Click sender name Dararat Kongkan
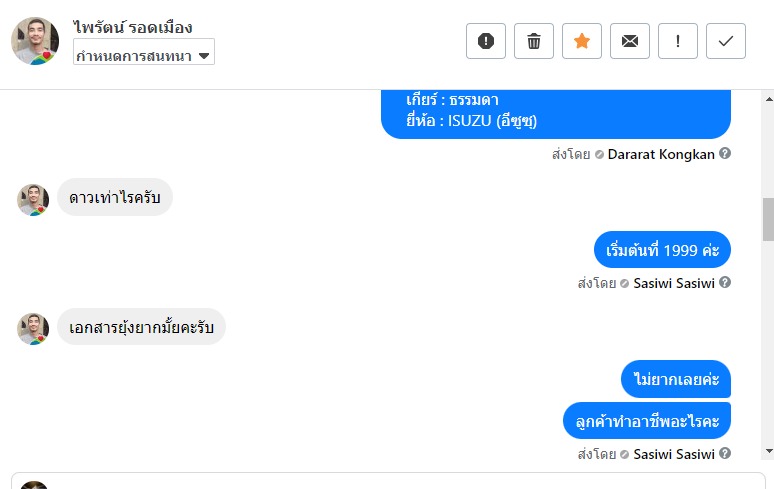This screenshot has height=489, width=774. [x=661, y=155]
